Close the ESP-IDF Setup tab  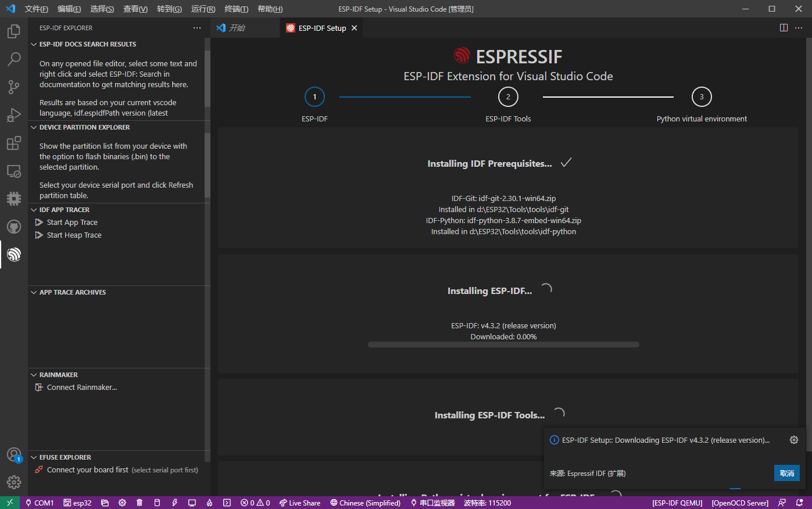click(x=354, y=28)
